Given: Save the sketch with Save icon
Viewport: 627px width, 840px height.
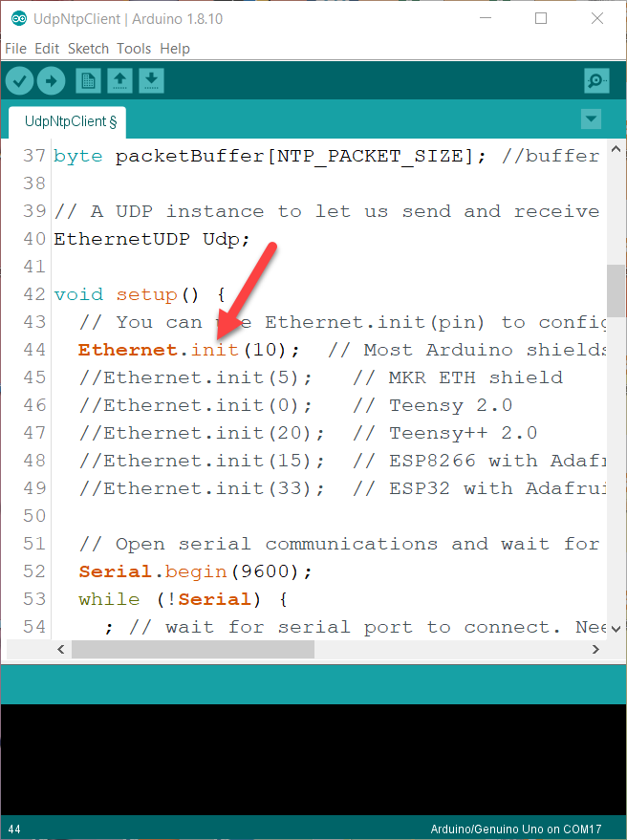Looking at the screenshot, I should click(152, 81).
